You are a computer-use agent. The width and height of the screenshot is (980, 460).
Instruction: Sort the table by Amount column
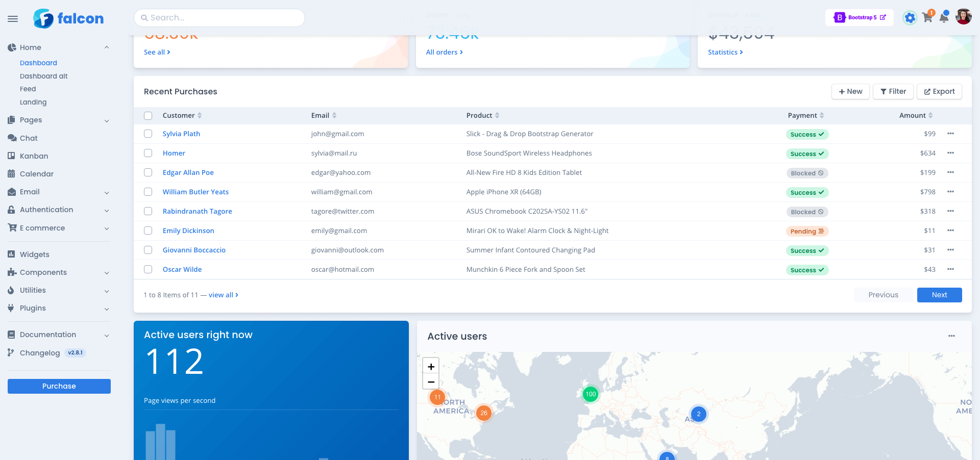pos(916,116)
